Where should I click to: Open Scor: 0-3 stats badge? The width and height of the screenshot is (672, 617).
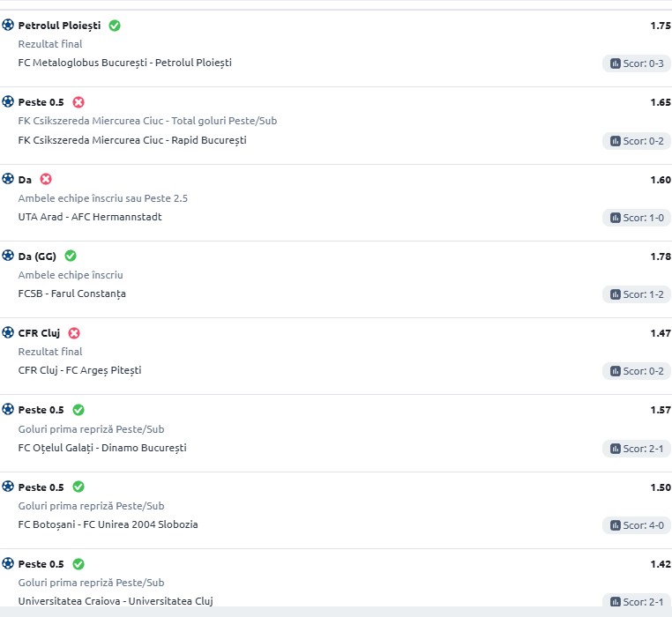coord(637,63)
